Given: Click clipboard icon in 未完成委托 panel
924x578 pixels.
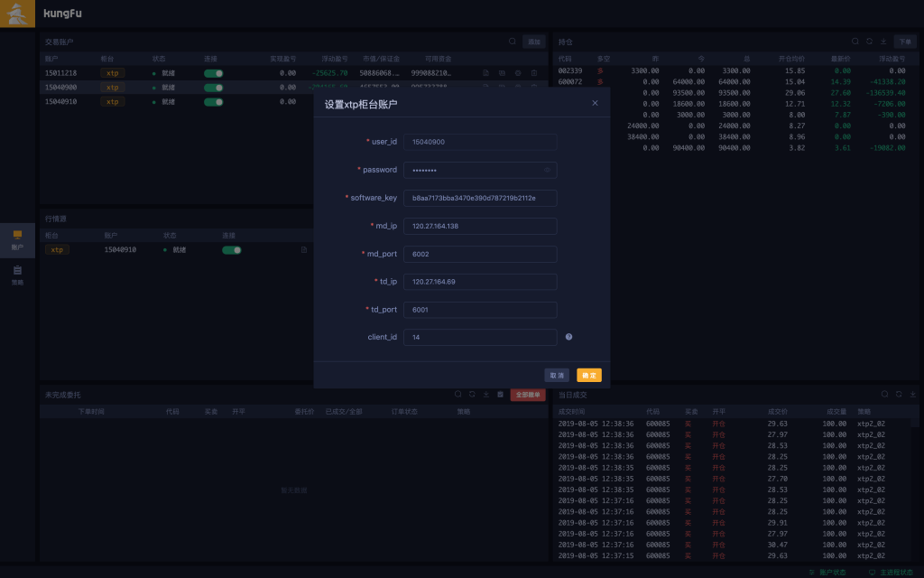Looking at the screenshot, I should [x=500, y=394].
